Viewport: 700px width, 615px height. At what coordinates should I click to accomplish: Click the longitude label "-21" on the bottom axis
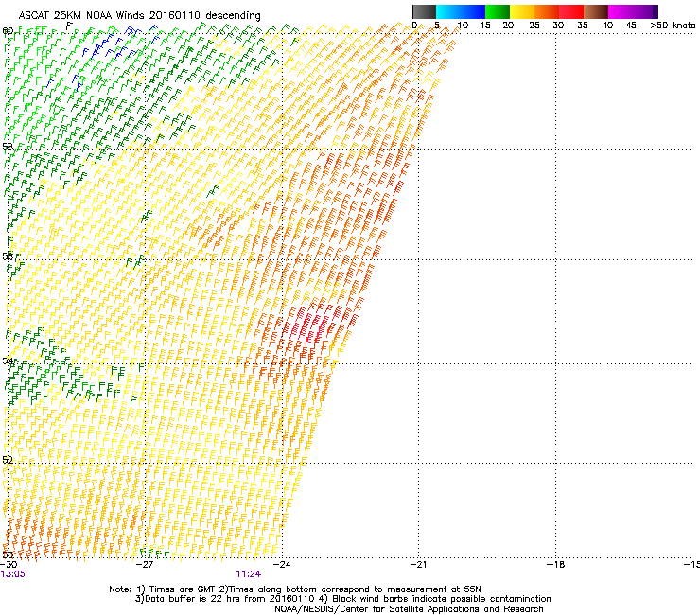click(418, 564)
